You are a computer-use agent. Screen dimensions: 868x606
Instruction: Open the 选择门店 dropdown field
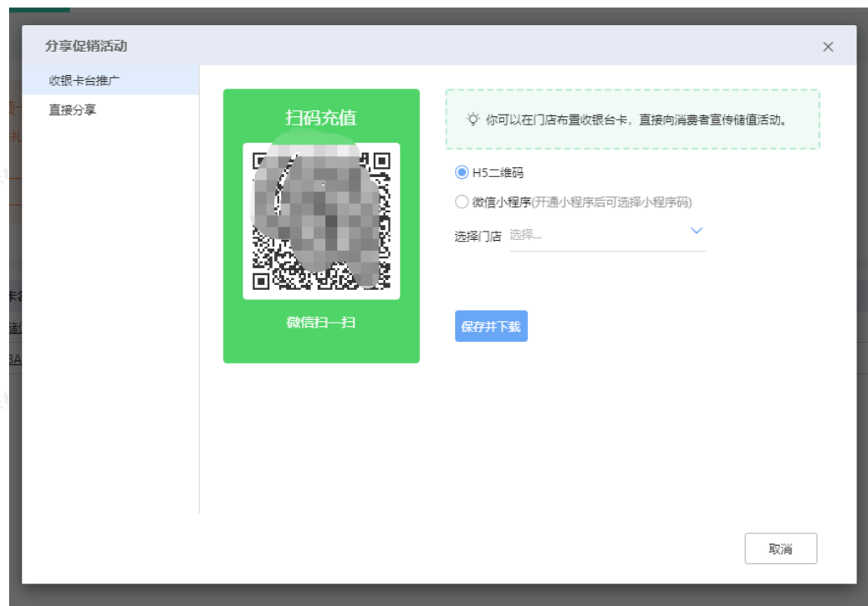[607, 237]
